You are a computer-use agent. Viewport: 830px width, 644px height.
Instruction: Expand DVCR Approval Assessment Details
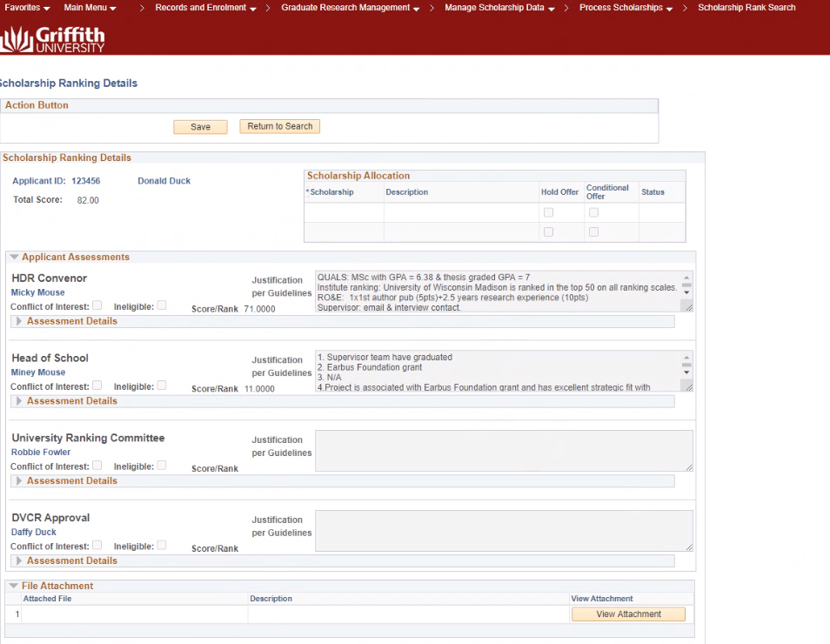pyautogui.click(x=19, y=561)
